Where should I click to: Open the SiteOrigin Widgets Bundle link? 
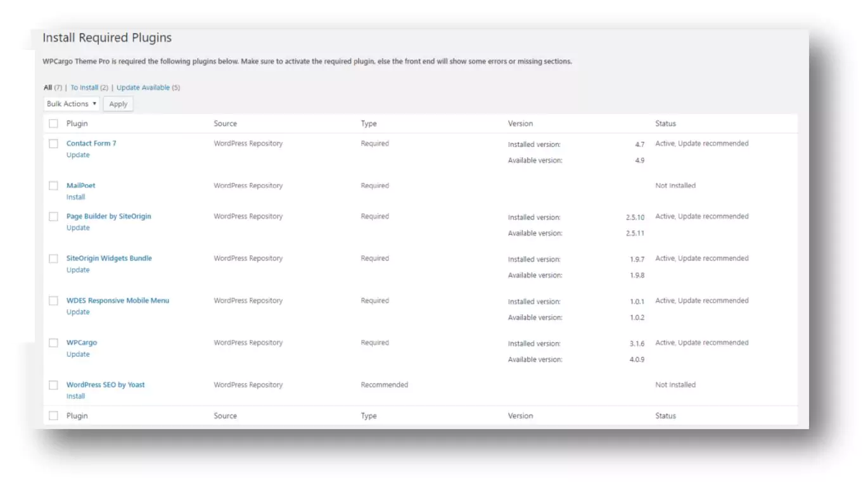pyautogui.click(x=109, y=258)
